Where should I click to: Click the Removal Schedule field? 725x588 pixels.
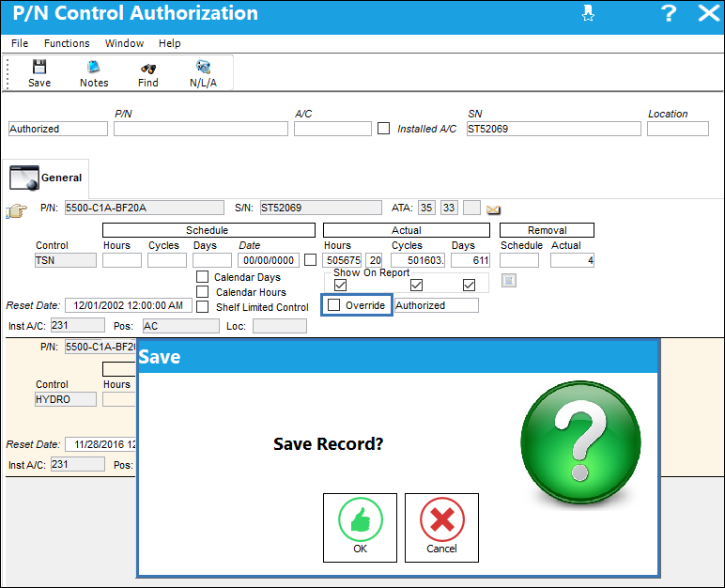tap(519, 260)
